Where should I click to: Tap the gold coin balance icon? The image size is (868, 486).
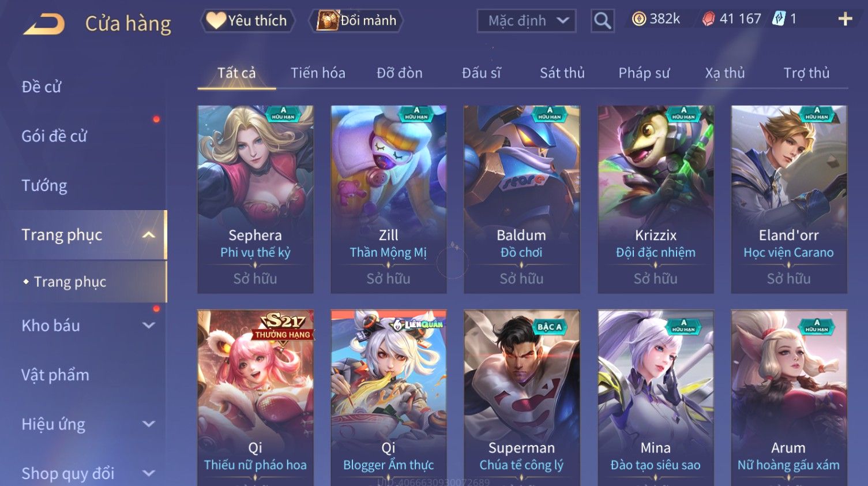click(x=639, y=19)
